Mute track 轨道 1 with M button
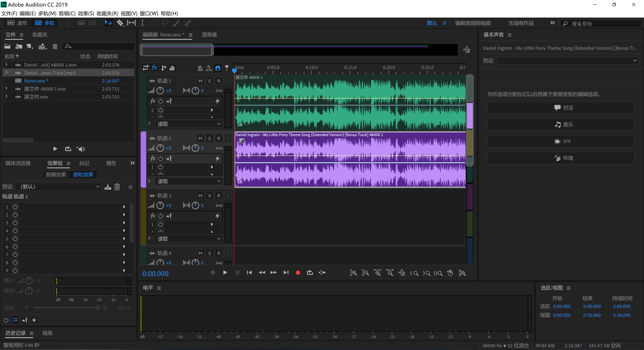This screenshot has height=350, width=644. tap(200, 81)
